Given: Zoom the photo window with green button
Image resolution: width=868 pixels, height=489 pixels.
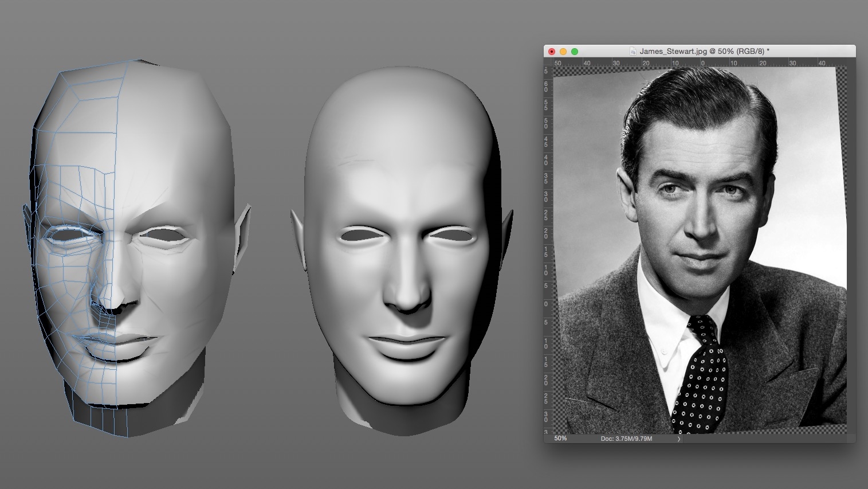Looking at the screenshot, I should point(575,52).
